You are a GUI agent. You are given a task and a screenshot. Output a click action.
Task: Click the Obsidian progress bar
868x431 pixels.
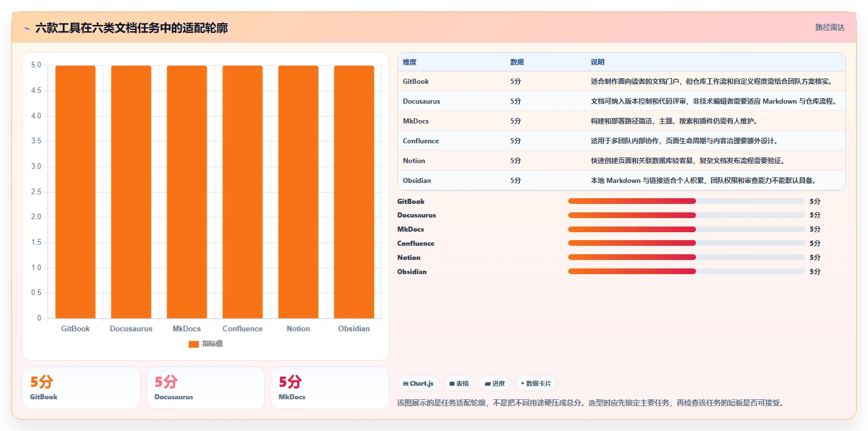[686, 271]
